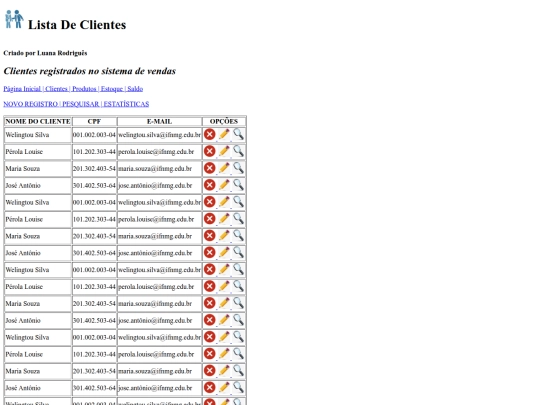View the fourth Maria Souza record
Image resolution: width=540 pixels, height=405 pixels.
click(x=238, y=371)
